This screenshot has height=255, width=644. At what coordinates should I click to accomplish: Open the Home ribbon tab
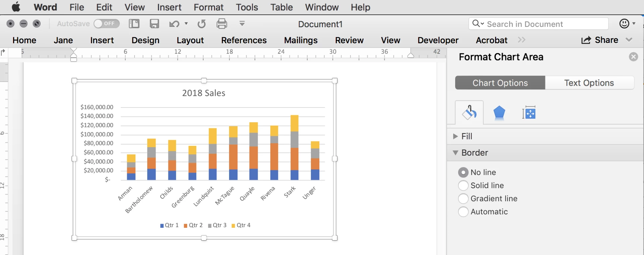tap(24, 40)
